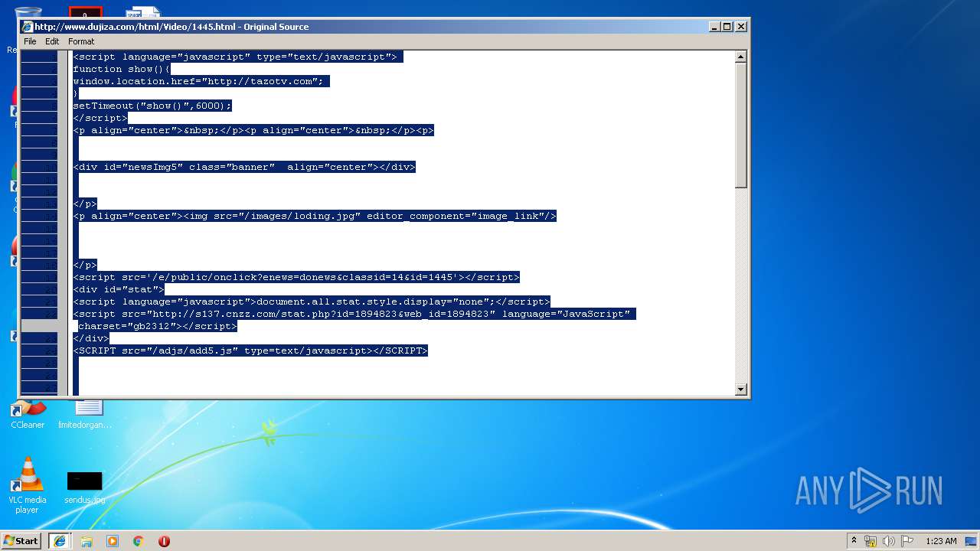Click the onclick?enews=donews script line
The height and width of the screenshot is (551, 980).
[x=296, y=277]
